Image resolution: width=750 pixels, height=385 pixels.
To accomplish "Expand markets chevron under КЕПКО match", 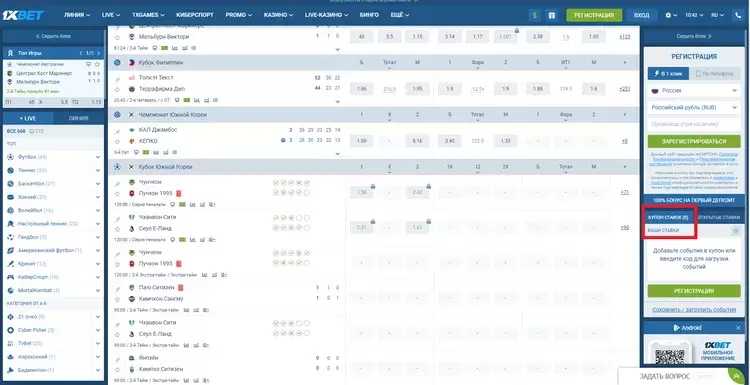I will 337,154.
